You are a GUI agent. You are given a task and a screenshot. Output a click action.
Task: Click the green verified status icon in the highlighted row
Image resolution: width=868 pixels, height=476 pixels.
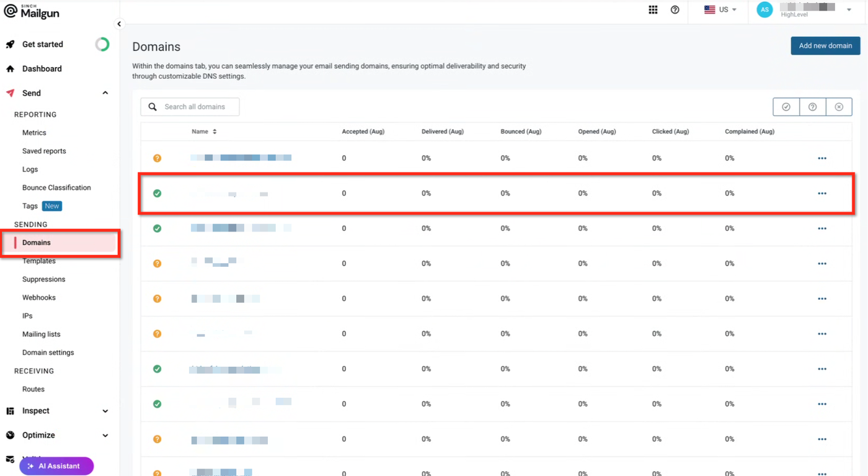[157, 194]
